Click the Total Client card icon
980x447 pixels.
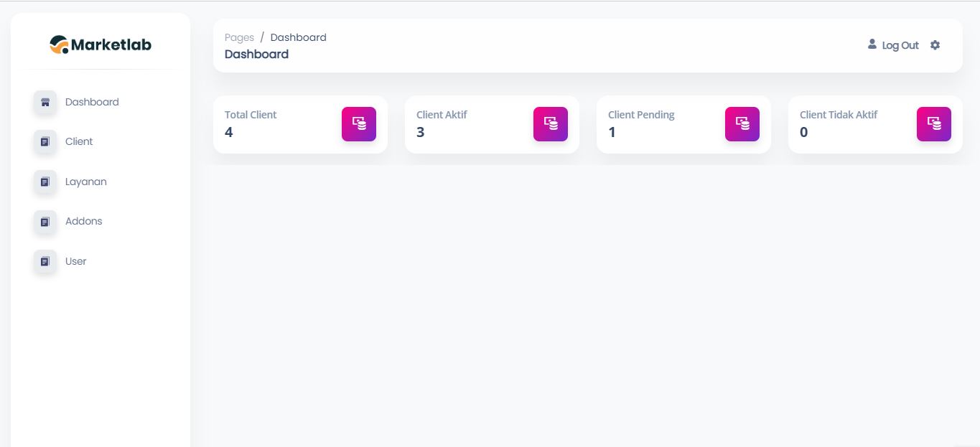point(359,124)
